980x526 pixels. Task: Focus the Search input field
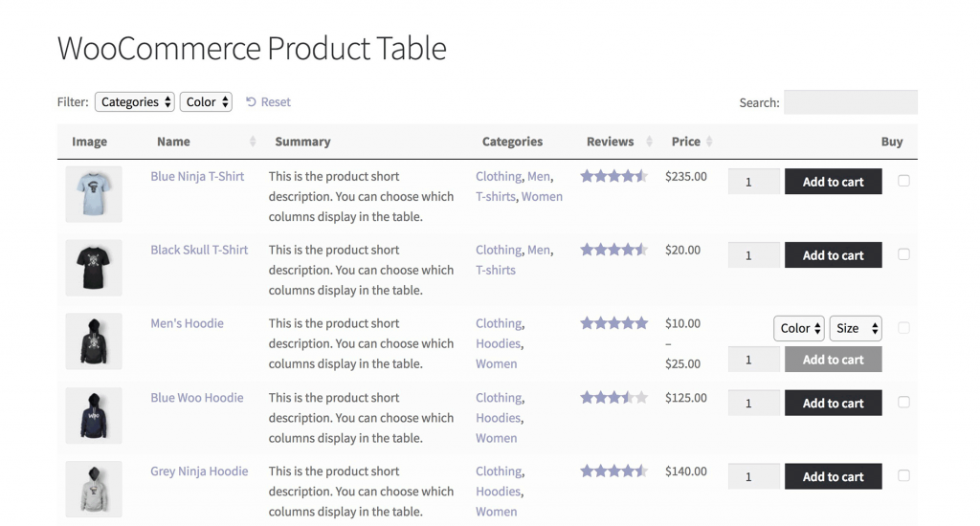click(850, 102)
